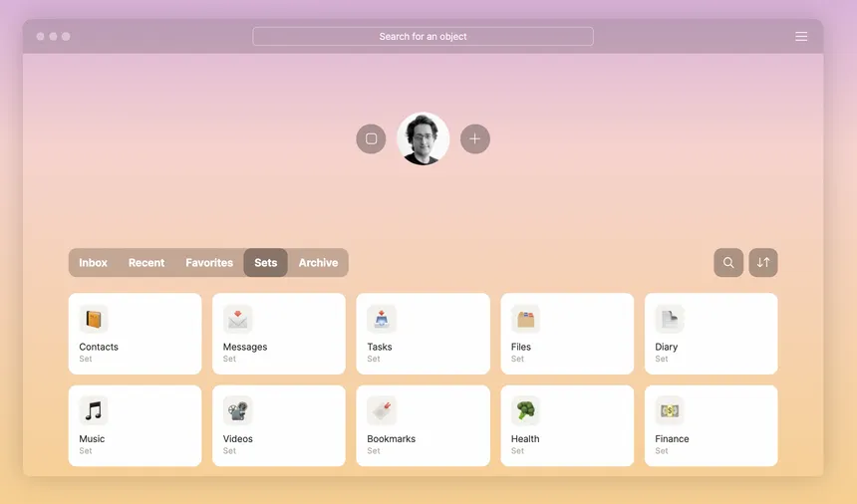857x504 pixels.
Task: Click the Search for an object field
Action: [423, 37]
